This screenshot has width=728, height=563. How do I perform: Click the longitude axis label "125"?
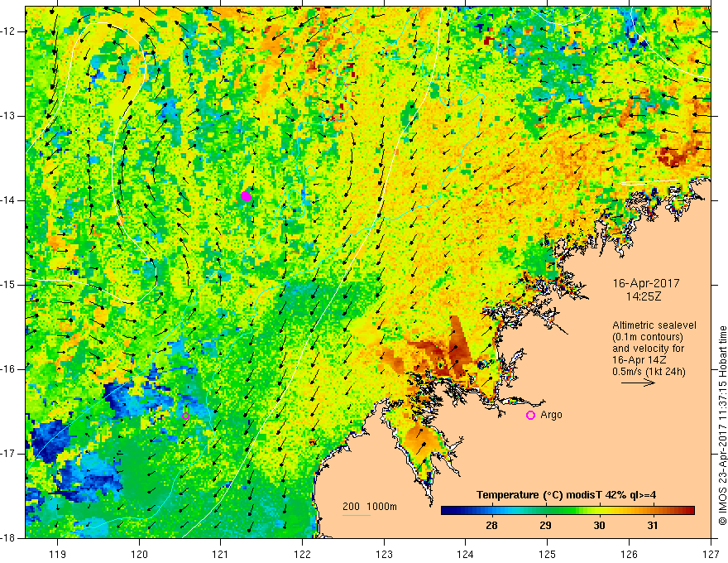(x=547, y=554)
